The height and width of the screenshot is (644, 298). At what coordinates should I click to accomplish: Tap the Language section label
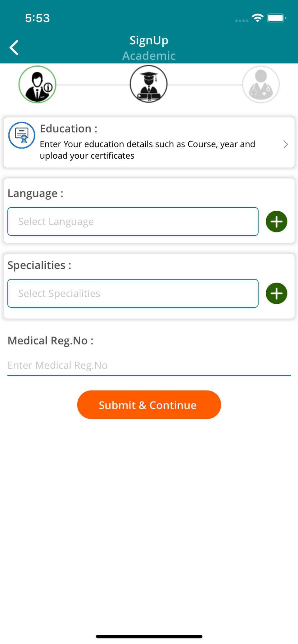pyautogui.click(x=35, y=193)
